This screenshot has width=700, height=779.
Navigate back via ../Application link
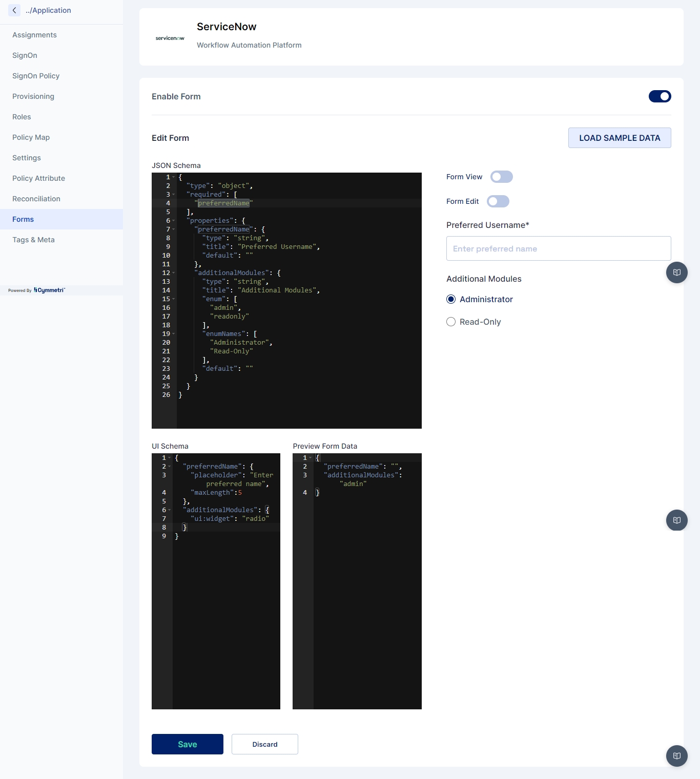48,10
